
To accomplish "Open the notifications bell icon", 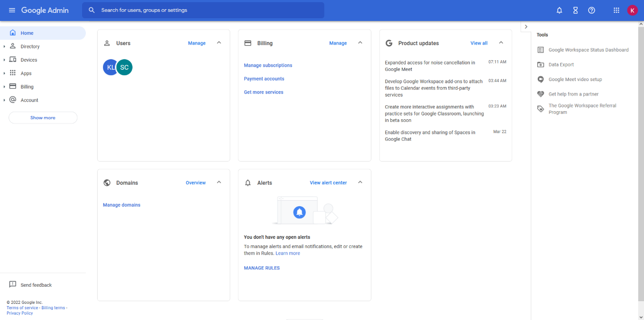I will (x=559, y=10).
